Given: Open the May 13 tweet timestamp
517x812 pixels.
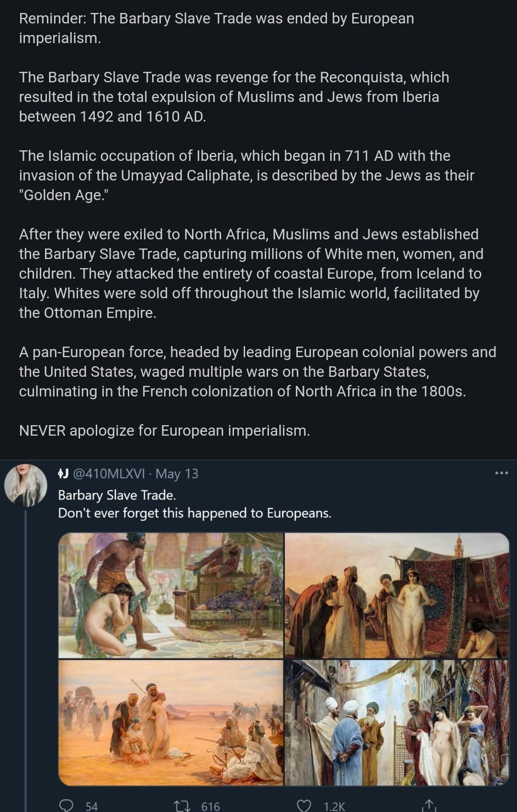Looking at the screenshot, I should click(x=177, y=474).
